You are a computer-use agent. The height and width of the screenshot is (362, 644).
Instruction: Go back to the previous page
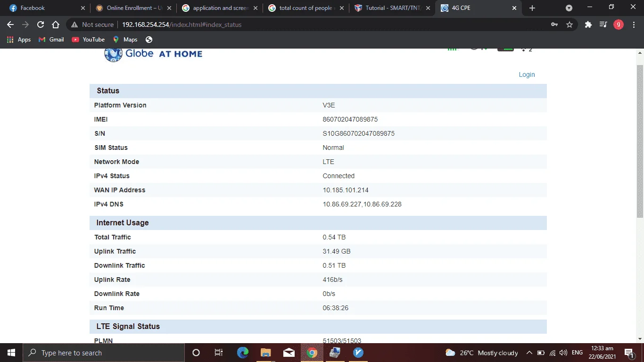[10, 25]
